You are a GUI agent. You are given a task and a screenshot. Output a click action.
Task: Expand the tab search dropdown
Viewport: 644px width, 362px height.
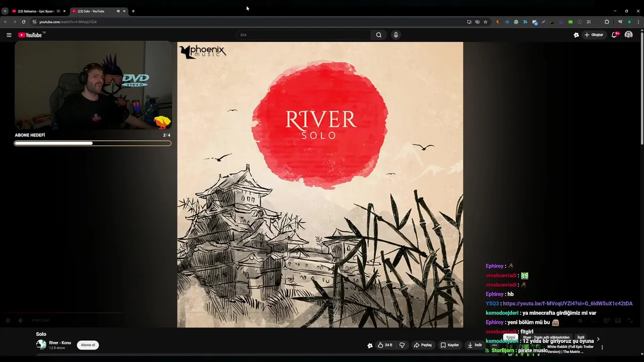[x=5, y=11]
